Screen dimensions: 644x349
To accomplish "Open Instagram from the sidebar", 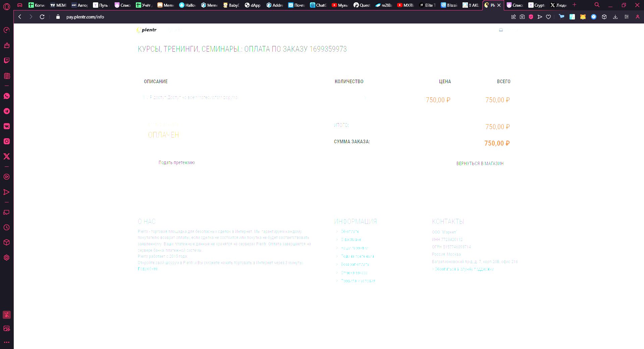I will point(7,141).
